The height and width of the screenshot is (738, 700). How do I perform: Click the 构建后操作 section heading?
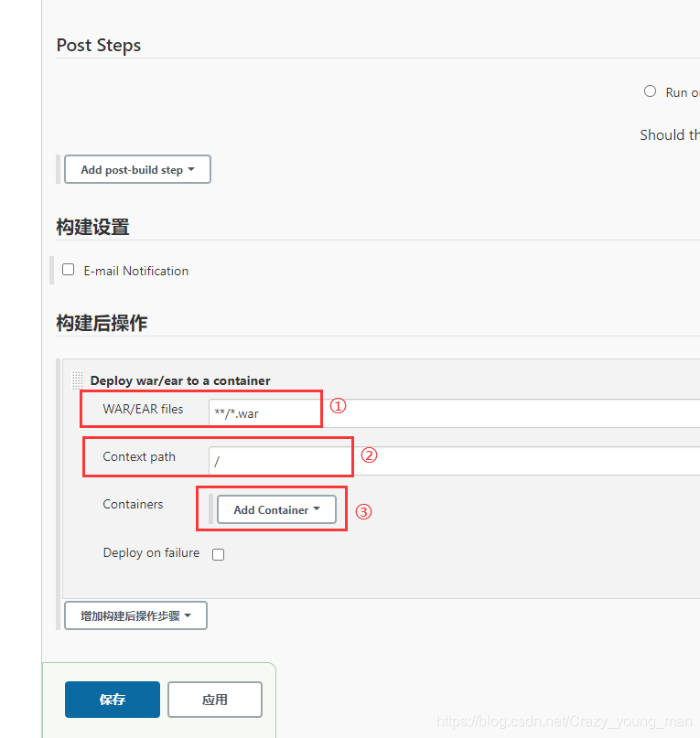tap(102, 323)
